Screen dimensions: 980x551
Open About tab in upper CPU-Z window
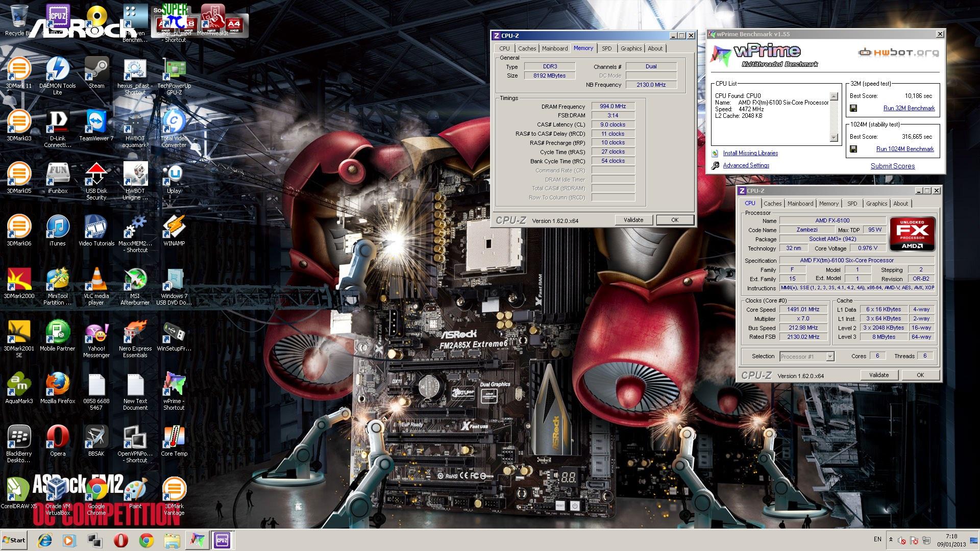[655, 48]
